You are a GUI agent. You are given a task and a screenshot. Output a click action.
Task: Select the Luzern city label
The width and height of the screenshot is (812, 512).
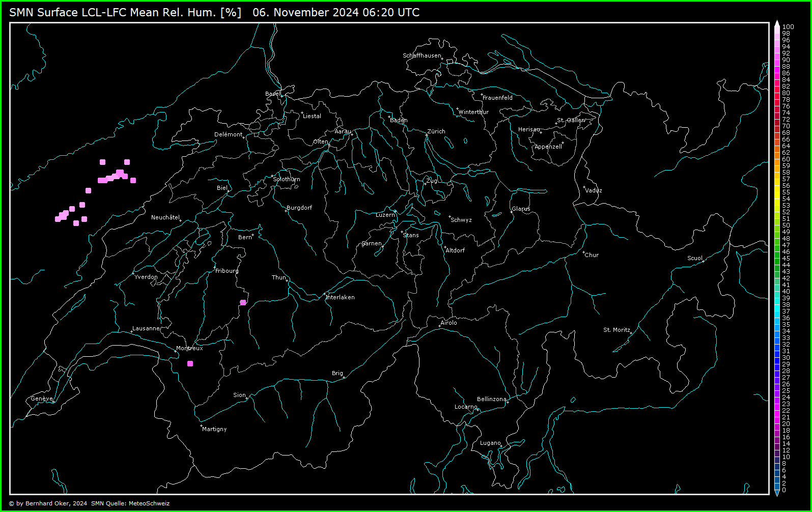pos(385,215)
